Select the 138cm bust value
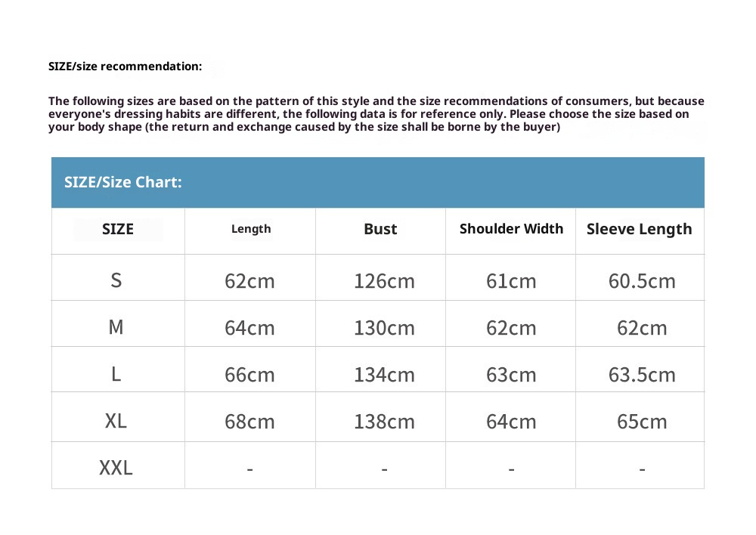 point(384,422)
